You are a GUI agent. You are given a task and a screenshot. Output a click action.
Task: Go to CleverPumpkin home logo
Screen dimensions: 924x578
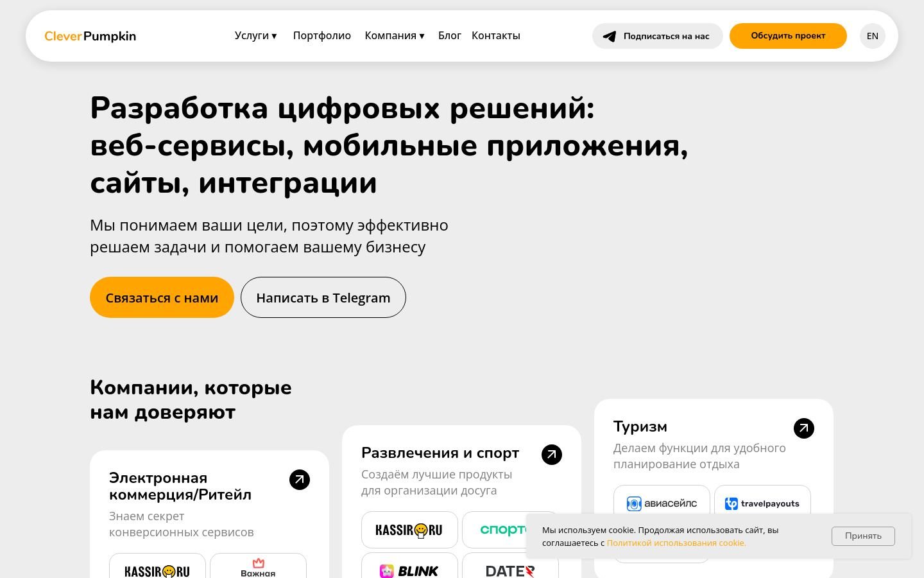pos(90,36)
